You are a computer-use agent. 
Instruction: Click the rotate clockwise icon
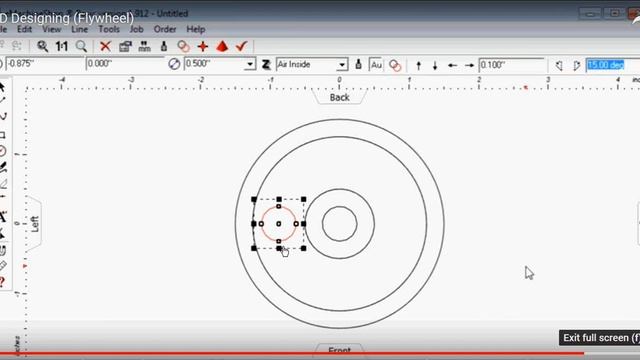(x=576, y=65)
